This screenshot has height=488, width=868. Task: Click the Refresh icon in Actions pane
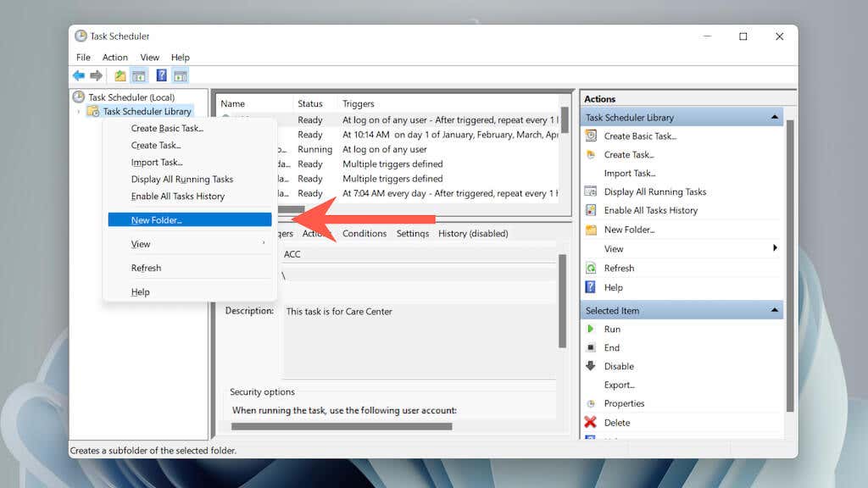tap(591, 268)
